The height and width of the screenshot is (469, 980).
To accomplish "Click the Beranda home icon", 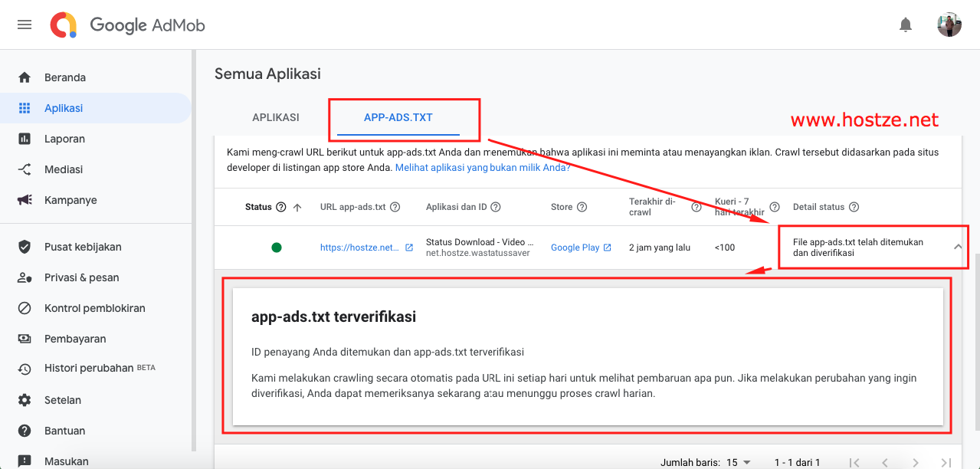I will 25,77.
